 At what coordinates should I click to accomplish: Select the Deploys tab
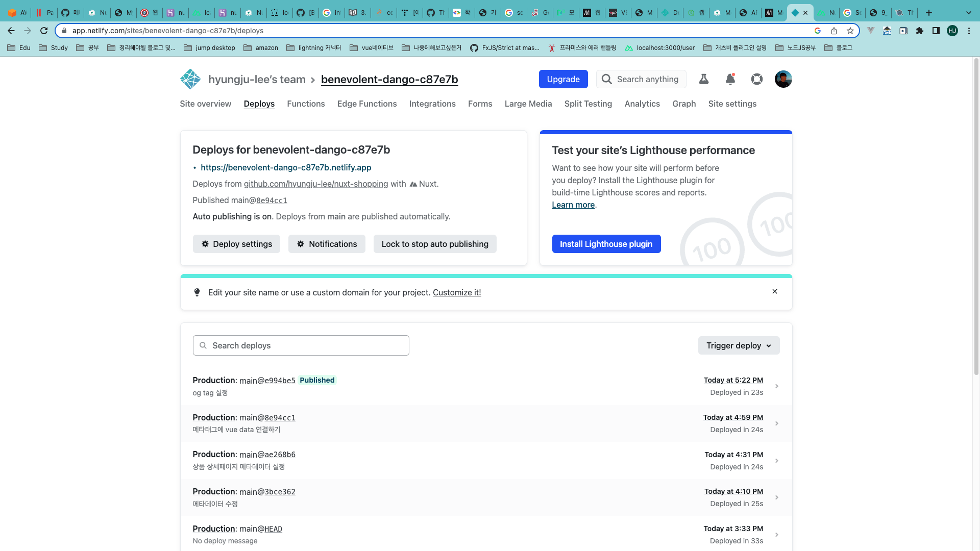(x=259, y=104)
